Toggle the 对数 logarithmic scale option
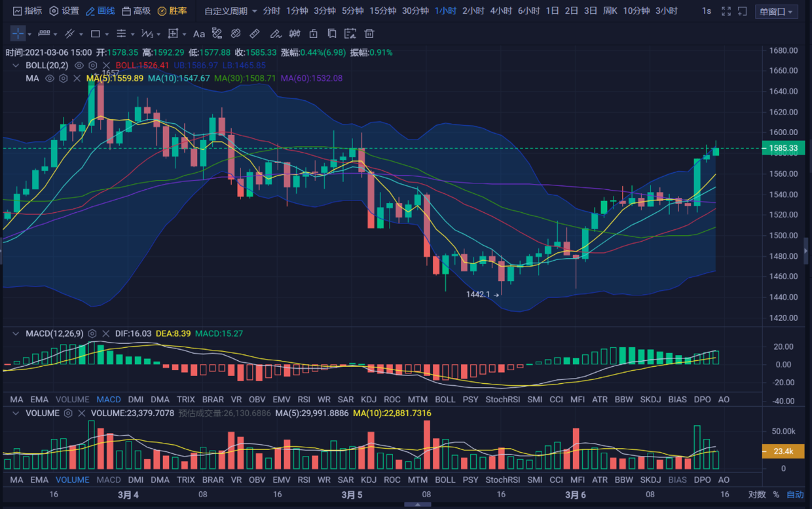 756,495
